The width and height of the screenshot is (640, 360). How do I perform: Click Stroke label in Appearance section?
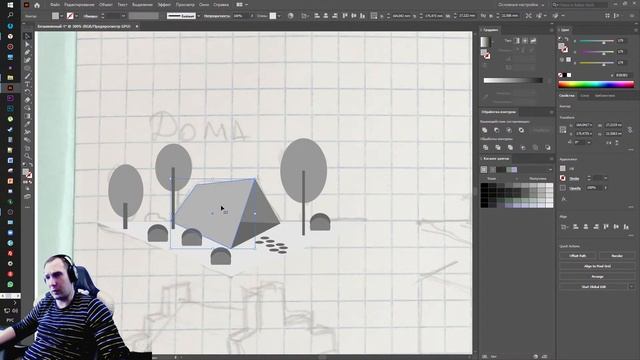pos(574,178)
